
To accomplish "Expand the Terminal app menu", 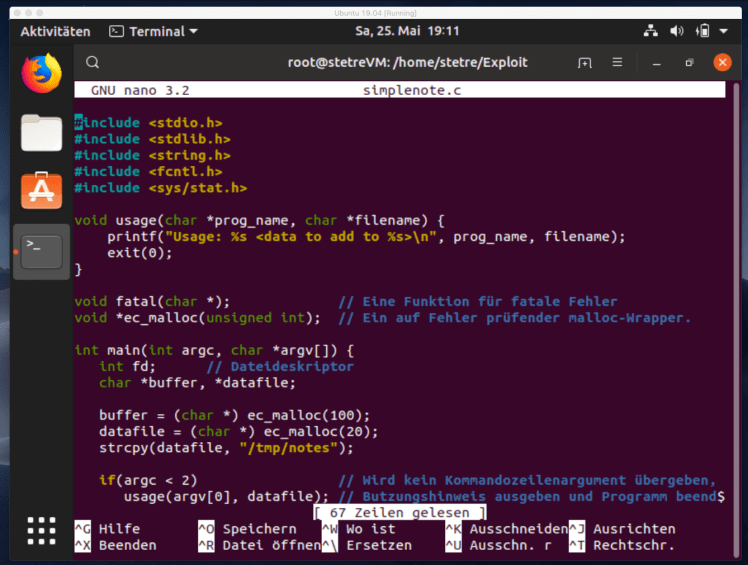I will click(153, 31).
